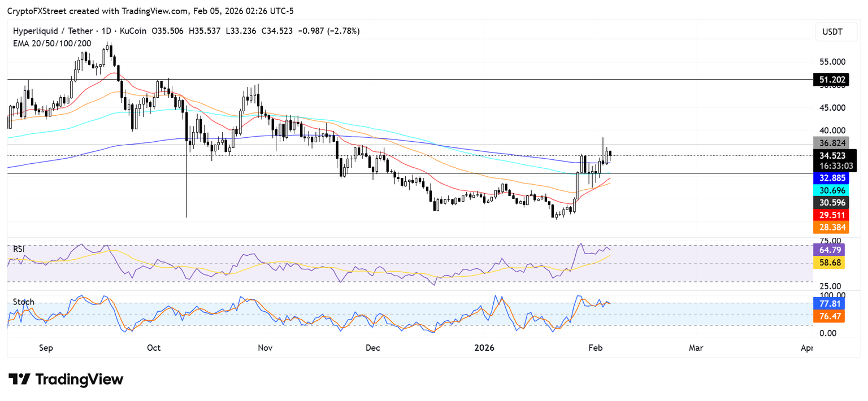Click the purple RSI value 64.79 tag
The height and width of the screenshot is (401, 868).
click(x=828, y=250)
